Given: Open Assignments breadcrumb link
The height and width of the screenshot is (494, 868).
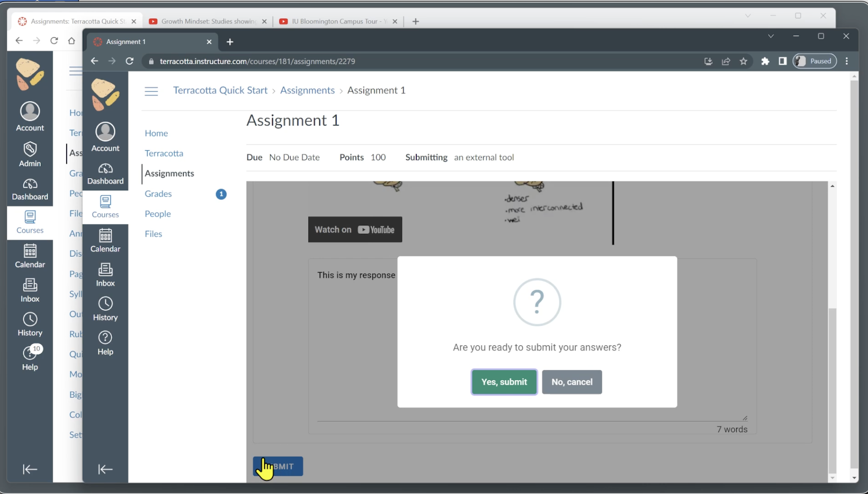Looking at the screenshot, I should 307,90.
